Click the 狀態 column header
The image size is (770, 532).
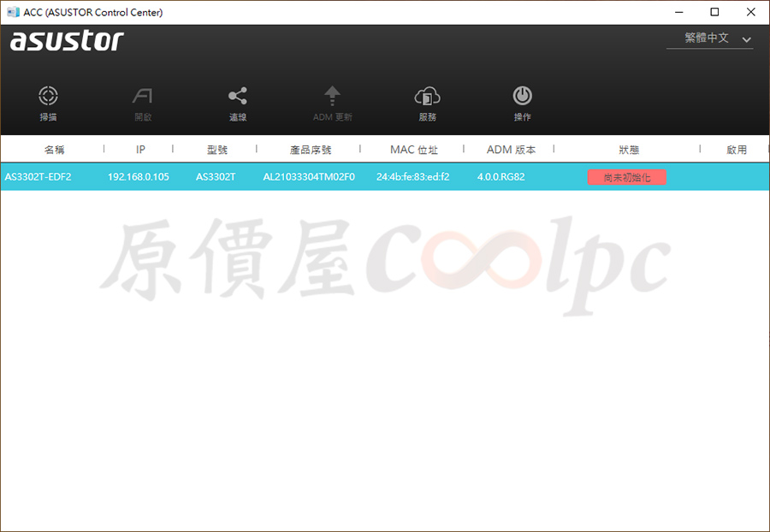coord(629,150)
